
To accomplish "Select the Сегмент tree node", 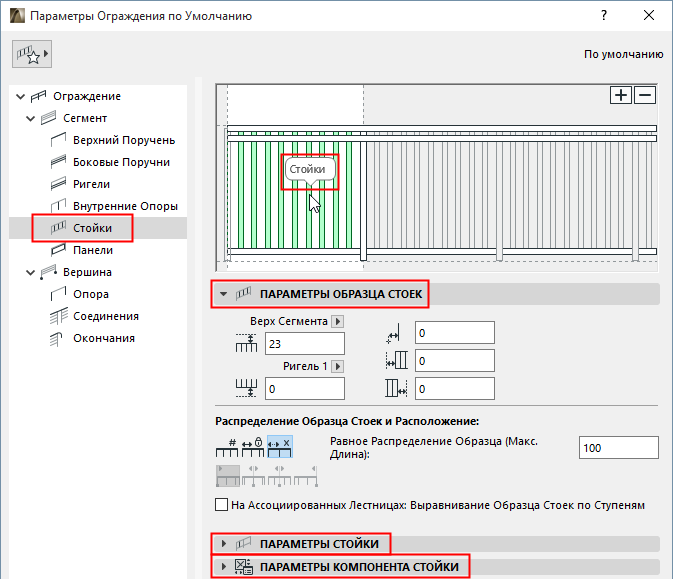I will coord(85,118).
